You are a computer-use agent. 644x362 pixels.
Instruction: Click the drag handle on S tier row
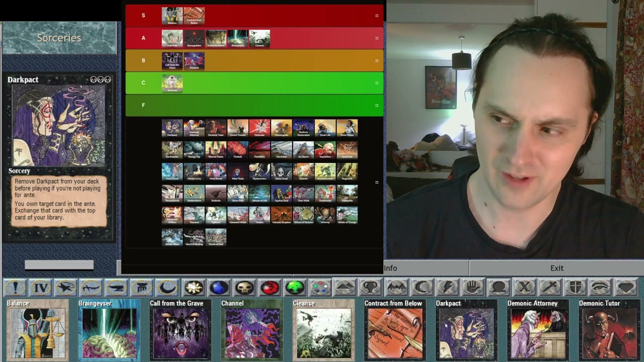(x=376, y=16)
